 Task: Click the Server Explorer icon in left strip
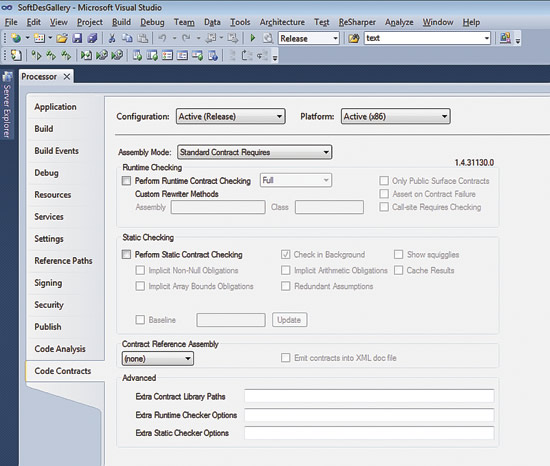click(7, 76)
